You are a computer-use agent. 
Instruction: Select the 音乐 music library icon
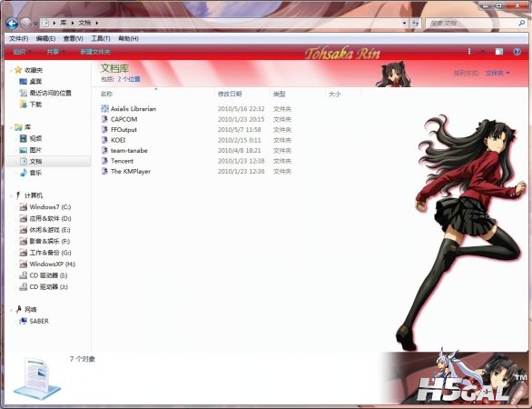click(x=23, y=173)
